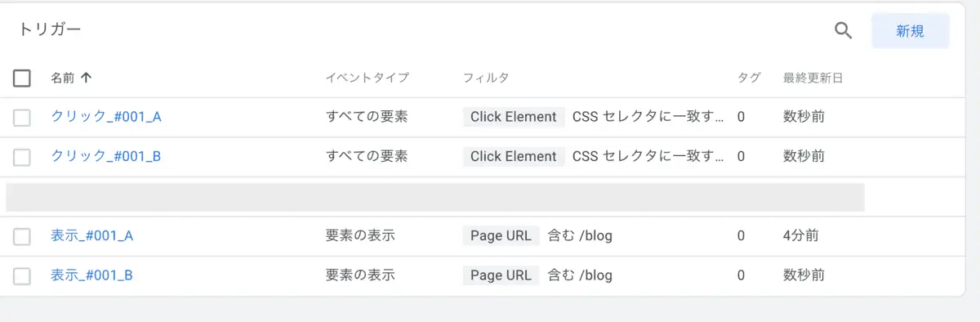Click the タグ column header

click(x=749, y=78)
